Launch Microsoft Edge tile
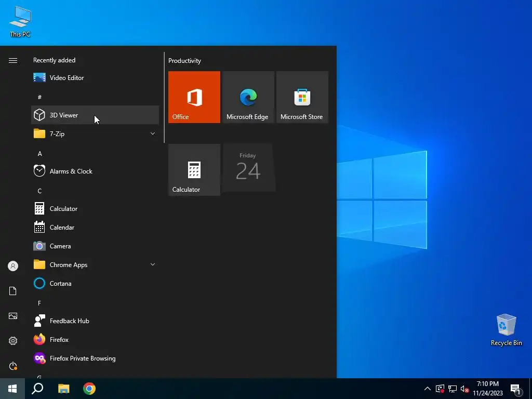532x399 pixels. 248,97
